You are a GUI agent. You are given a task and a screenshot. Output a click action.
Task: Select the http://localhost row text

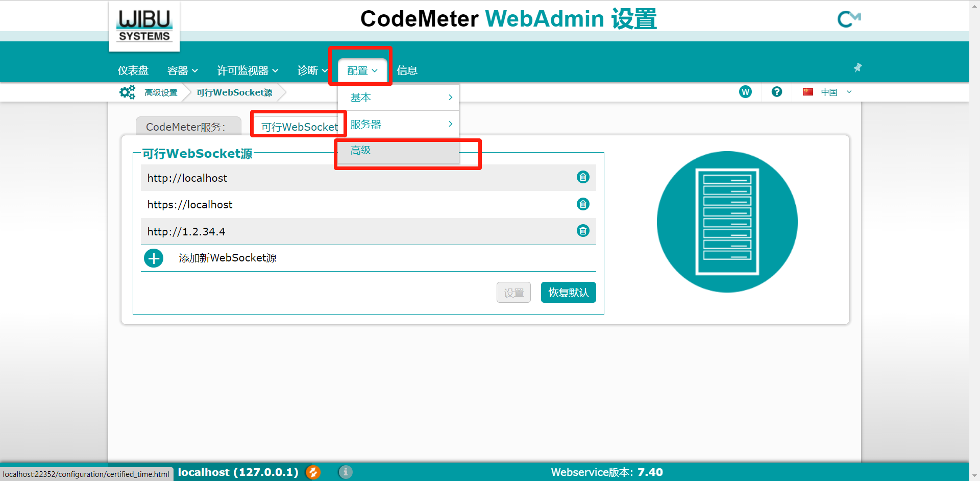click(x=187, y=178)
